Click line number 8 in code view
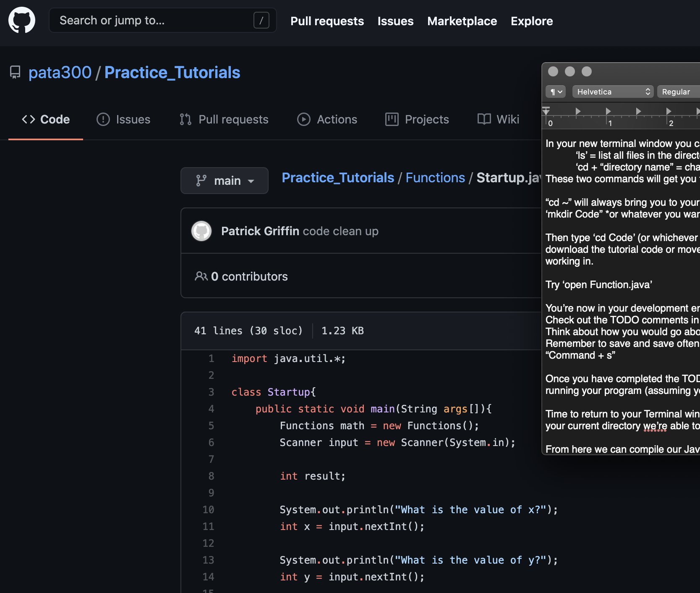Viewport: 700px width, 593px height. [211, 476]
